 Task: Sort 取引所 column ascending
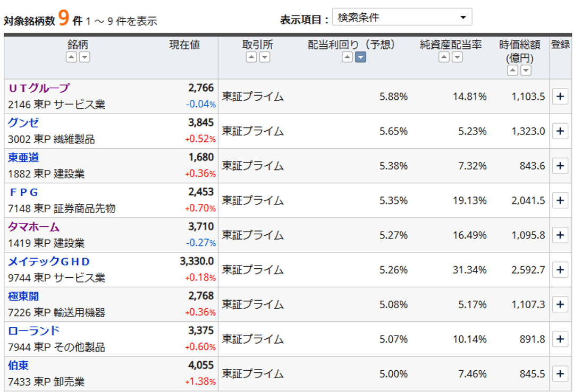[251, 57]
